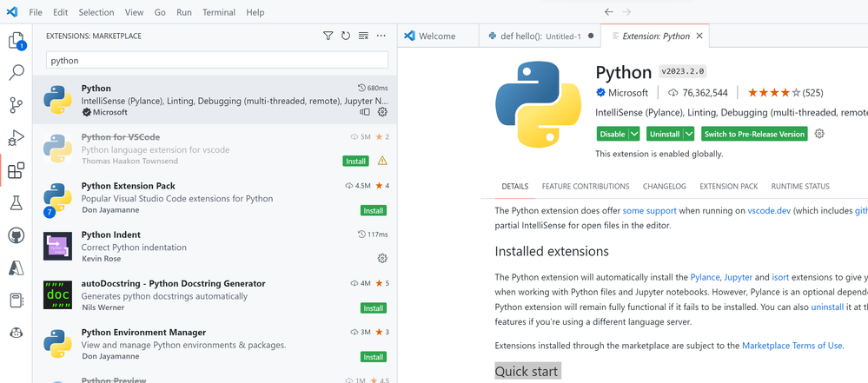The image size is (868, 383).
Task: Open manage gear in Python extension details
Action: (x=820, y=134)
